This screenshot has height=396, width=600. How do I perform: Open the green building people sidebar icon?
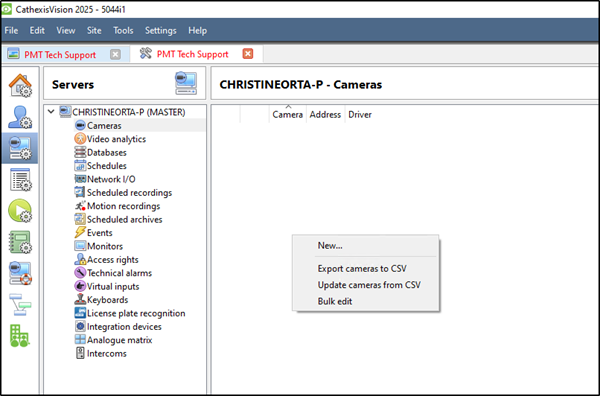point(20,336)
